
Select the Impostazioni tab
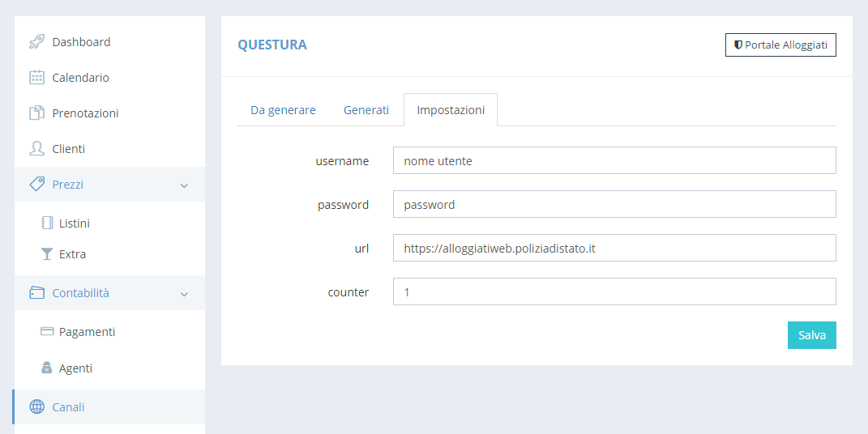pos(451,110)
